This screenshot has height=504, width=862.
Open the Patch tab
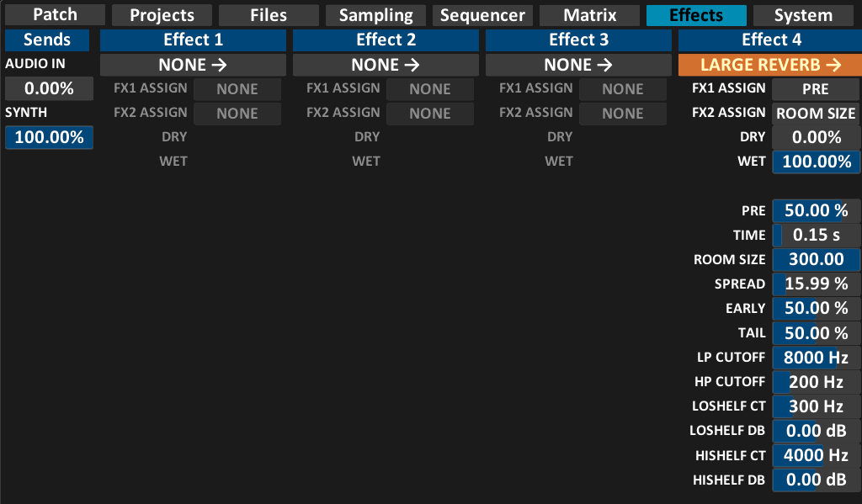tap(55, 15)
